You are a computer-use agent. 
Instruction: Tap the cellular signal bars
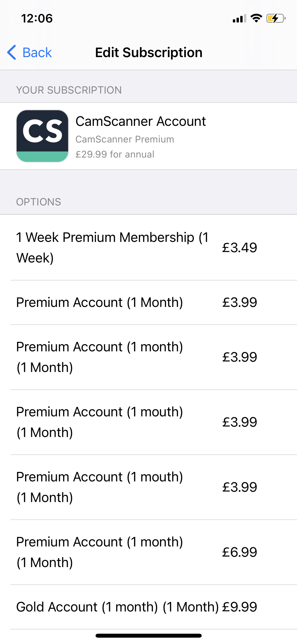pyautogui.click(x=239, y=19)
